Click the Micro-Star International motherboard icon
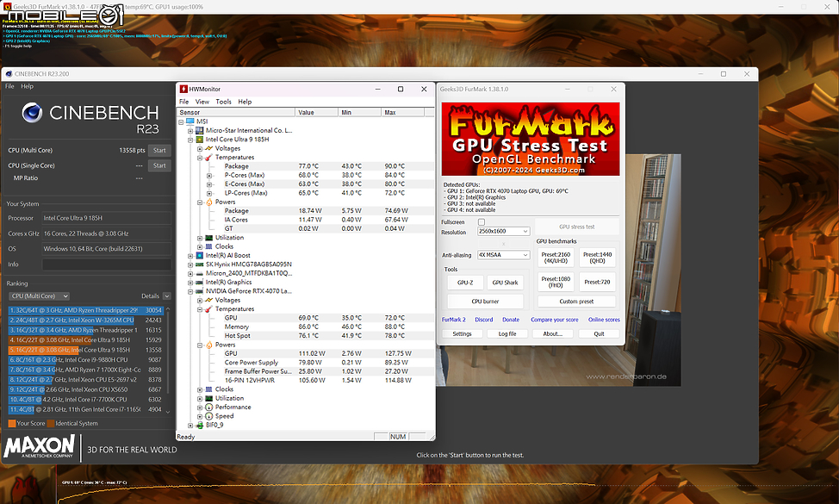This screenshot has width=839, height=504. pyautogui.click(x=200, y=131)
